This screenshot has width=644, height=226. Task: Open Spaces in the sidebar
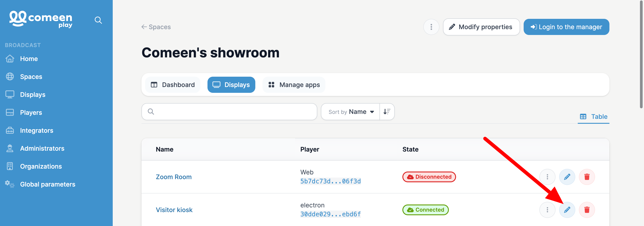pos(31,77)
